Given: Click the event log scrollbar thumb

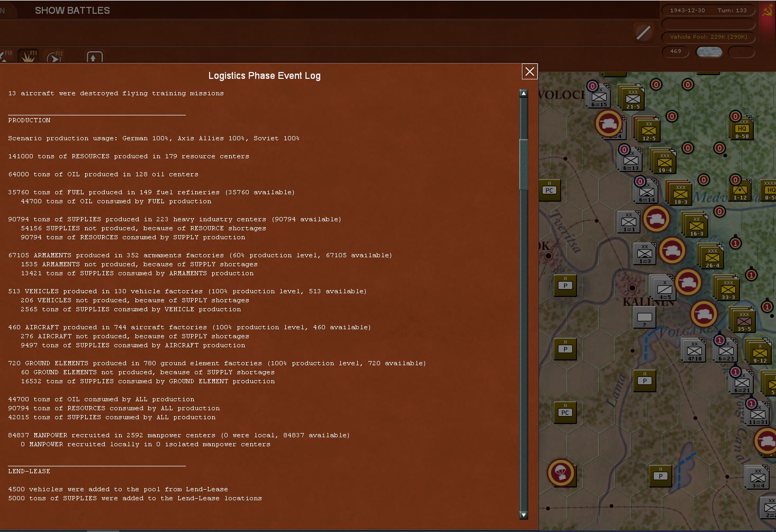Looking at the screenshot, I should click(524, 164).
